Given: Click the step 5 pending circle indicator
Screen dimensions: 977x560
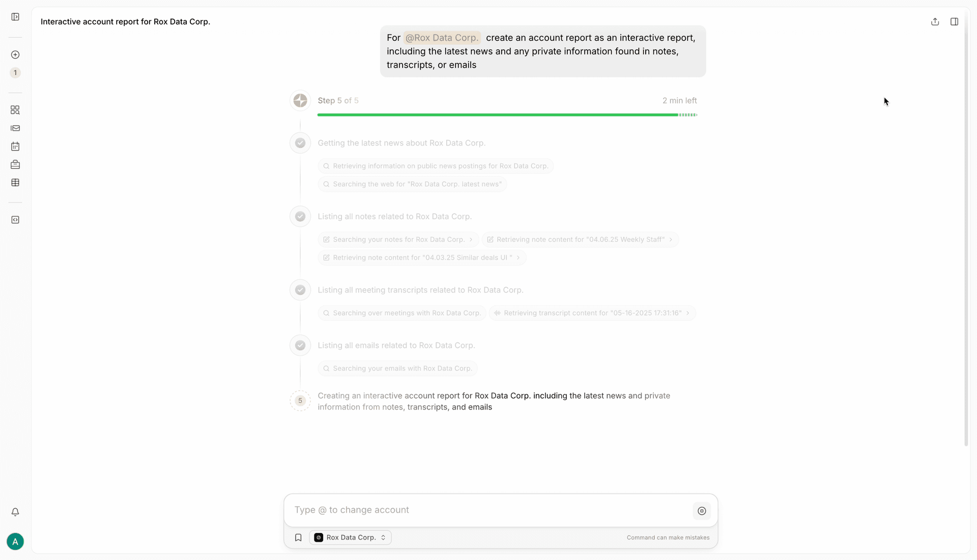Looking at the screenshot, I should pos(300,401).
